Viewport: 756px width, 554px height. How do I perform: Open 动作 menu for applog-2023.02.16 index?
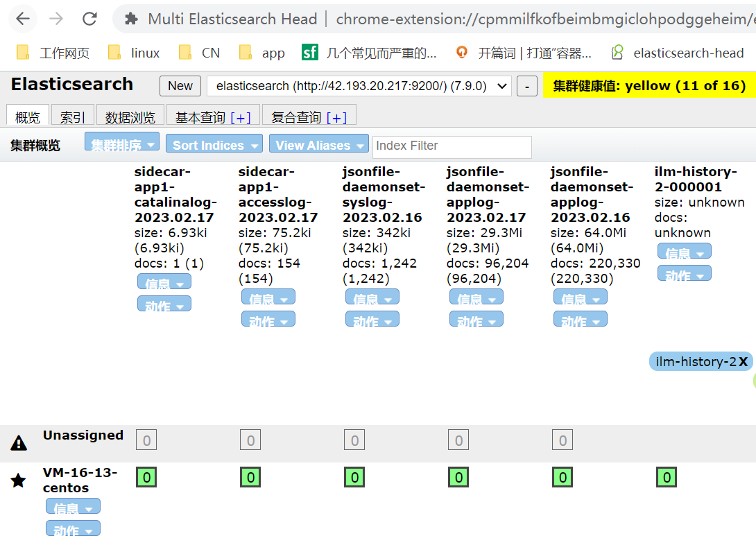point(581,319)
